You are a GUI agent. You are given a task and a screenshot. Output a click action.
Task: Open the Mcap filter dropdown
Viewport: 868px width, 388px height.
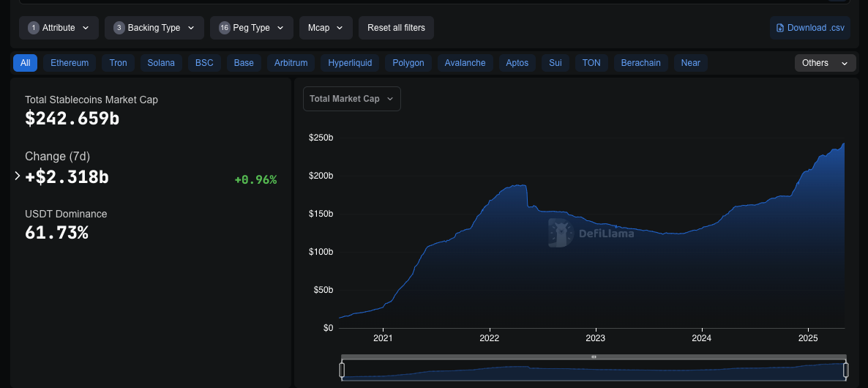326,28
